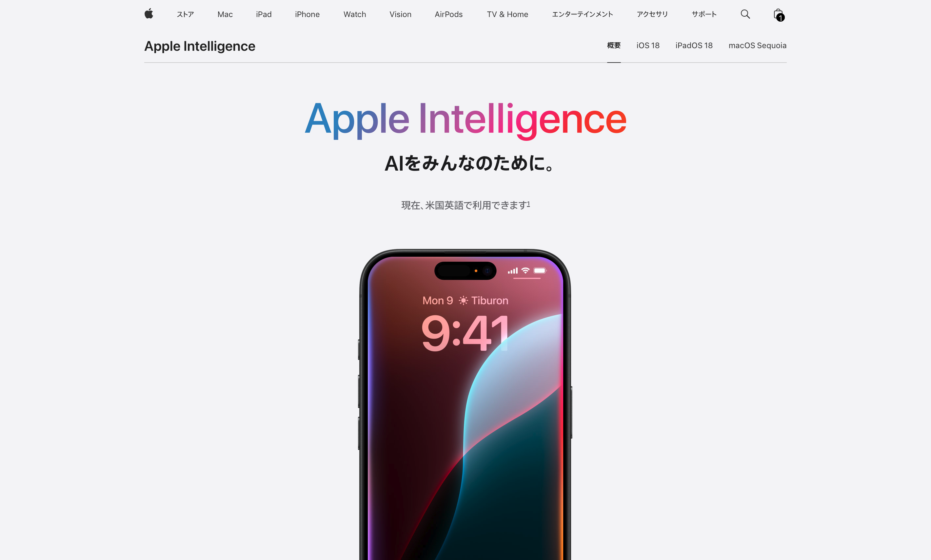The image size is (931, 560).
Task: Switch to the iOS 18 tab
Action: pos(648,45)
